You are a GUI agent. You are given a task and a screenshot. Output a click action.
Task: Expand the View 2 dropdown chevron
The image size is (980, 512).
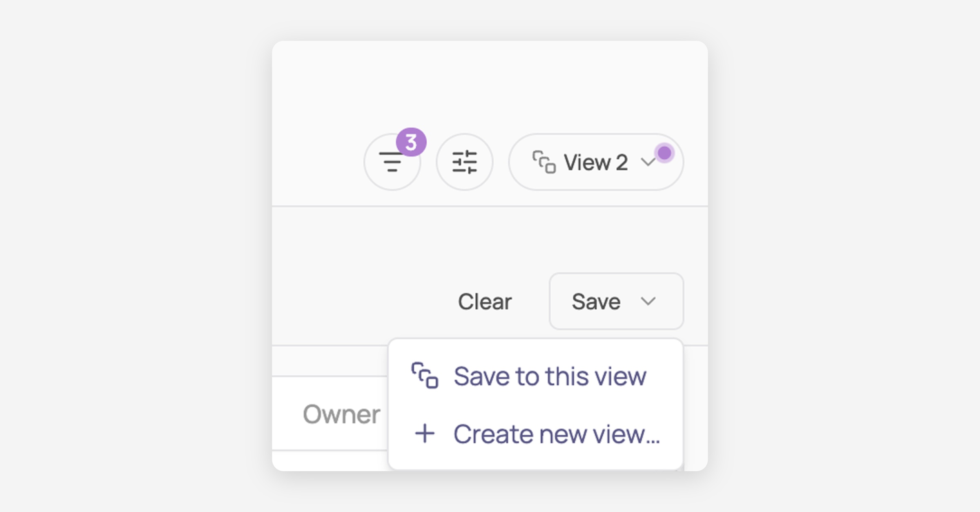click(x=648, y=162)
